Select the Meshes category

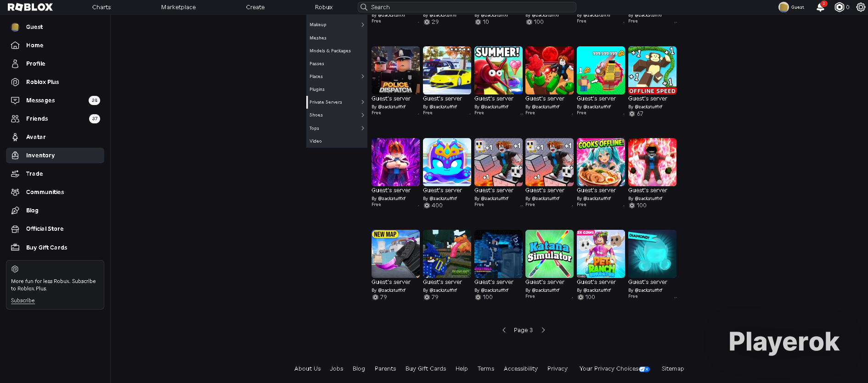[318, 38]
